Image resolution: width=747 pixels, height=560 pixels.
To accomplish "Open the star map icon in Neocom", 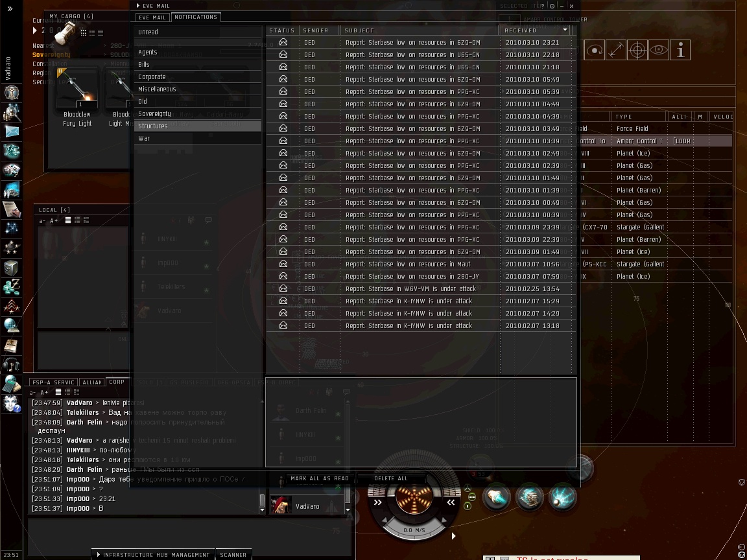I will pyautogui.click(x=12, y=229).
